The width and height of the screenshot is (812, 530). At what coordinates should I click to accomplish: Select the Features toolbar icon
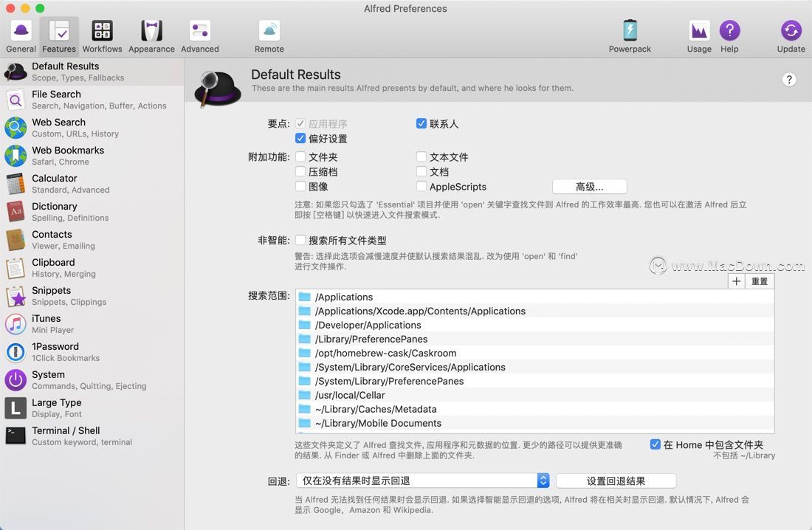click(x=59, y=37)
